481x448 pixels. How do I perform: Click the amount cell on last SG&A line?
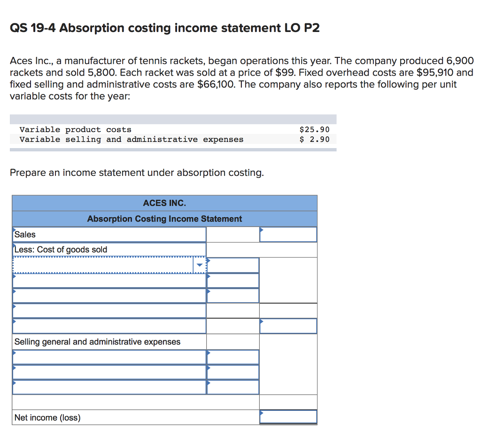[233, 387]
